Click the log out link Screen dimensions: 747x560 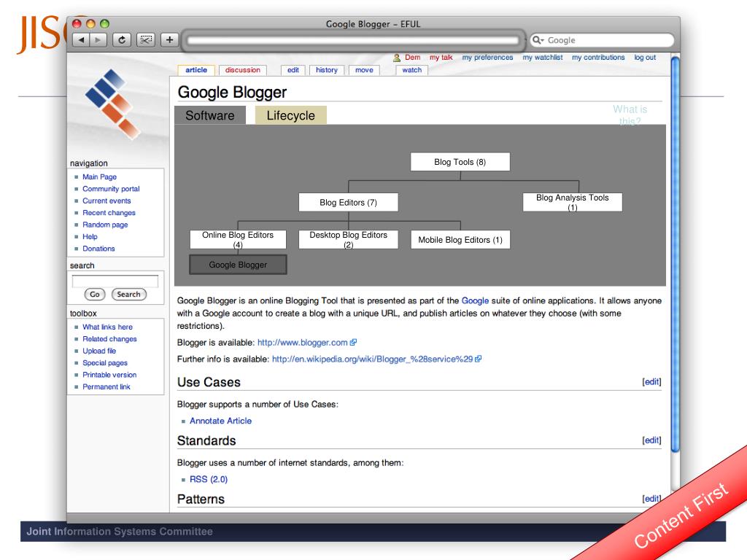click(645, 57)
